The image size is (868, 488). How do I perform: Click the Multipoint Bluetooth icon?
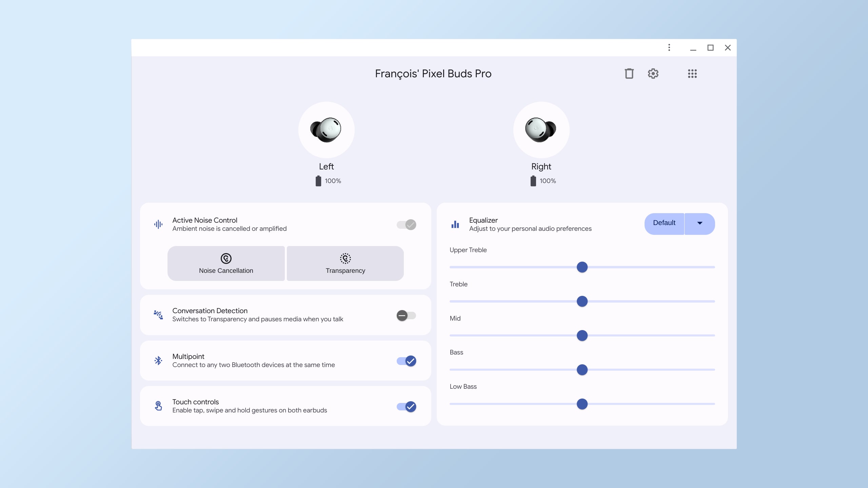coord(159,361)
